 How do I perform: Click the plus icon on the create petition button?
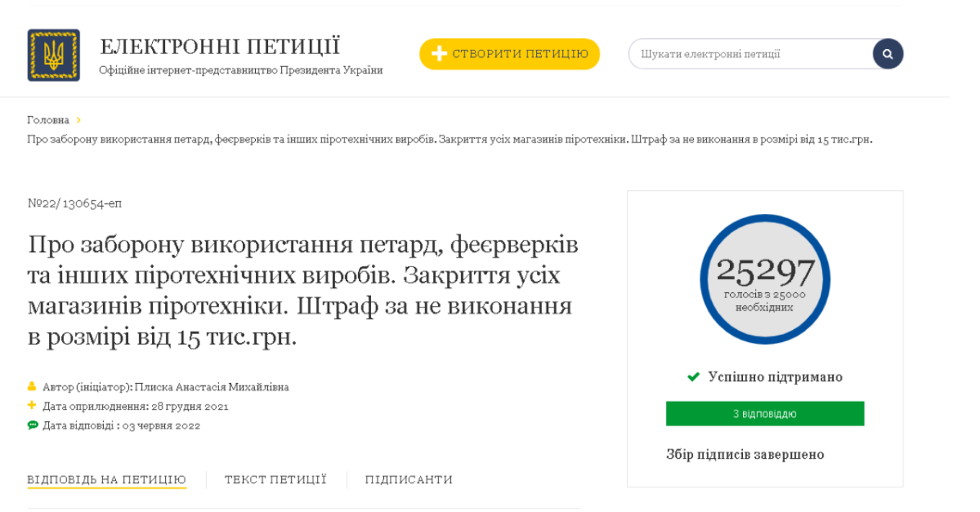click(x=439, y=54)
